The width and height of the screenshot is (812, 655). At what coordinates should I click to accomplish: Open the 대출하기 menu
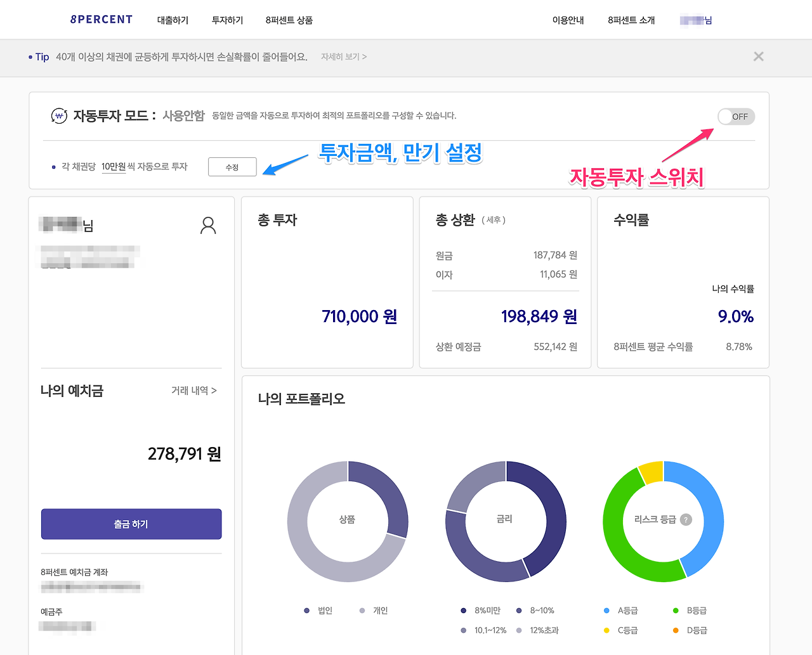point(173,20)
